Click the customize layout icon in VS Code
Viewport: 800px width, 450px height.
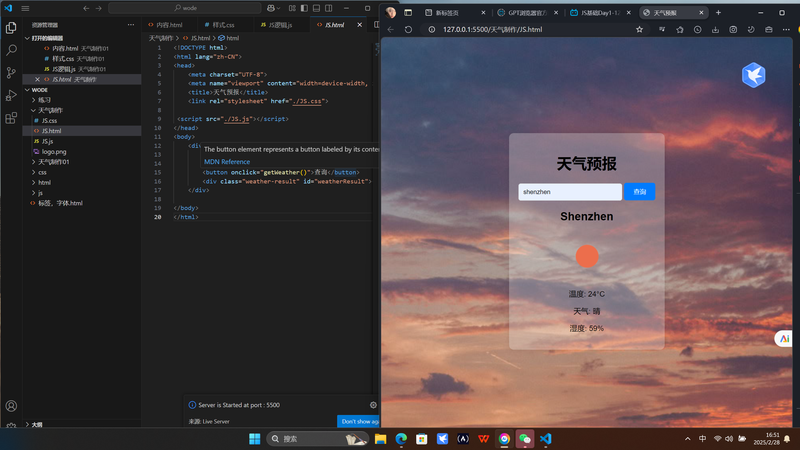tap(292, 8)
